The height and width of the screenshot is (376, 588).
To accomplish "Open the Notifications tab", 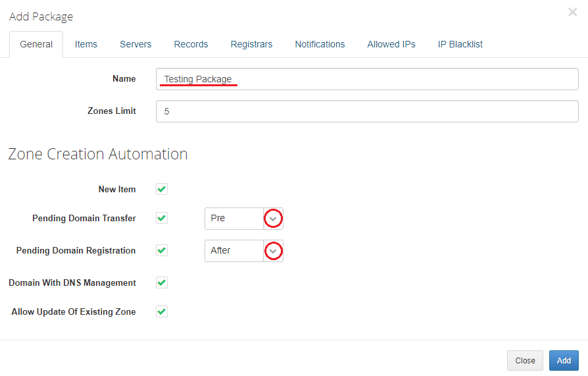I will [x=320, y=45].
